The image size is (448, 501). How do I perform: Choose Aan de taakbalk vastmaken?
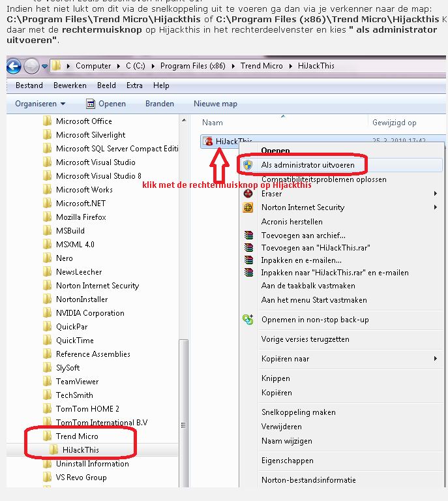pyautogui.click(x=308, y=286)
